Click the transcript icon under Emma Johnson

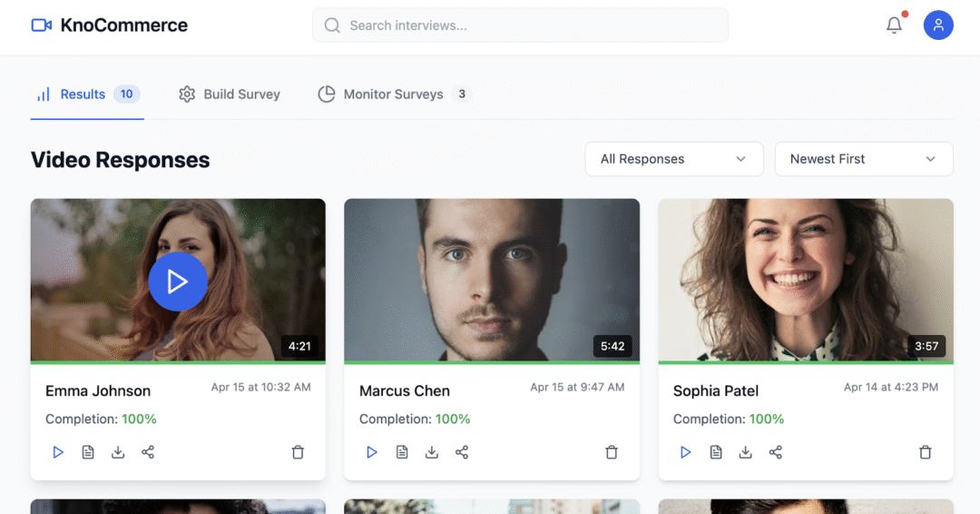(88, 452)
